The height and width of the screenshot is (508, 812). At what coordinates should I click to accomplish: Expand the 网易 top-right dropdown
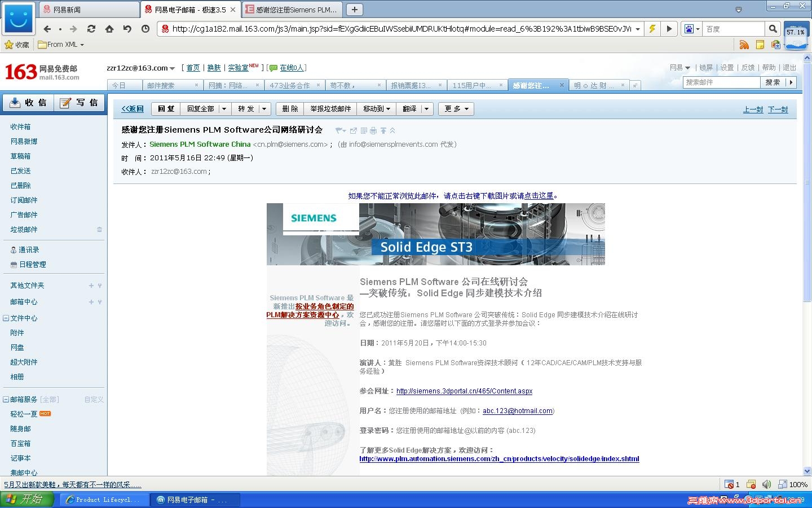point(680,68)
